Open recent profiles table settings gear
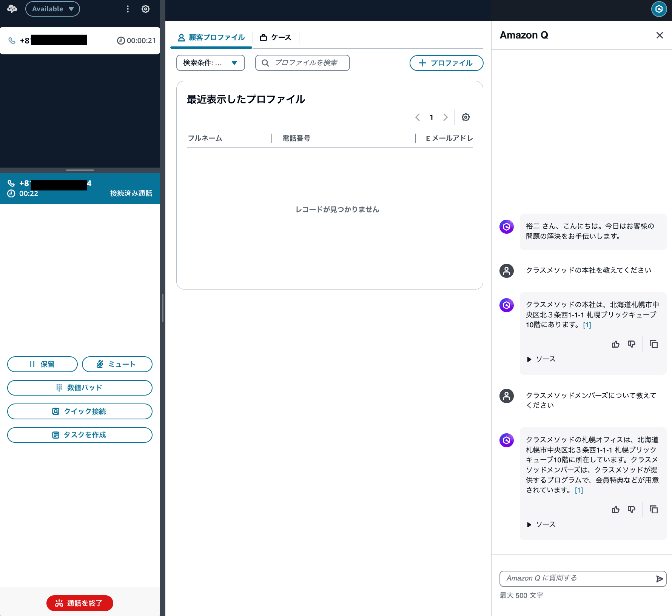This screenshot has width=672, height=616. [x=466, y=117]
